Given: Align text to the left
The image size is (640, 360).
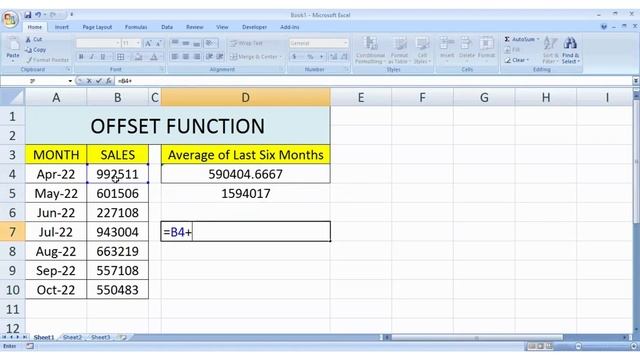Looking at the screenshot, I should click(x=174, y=56).
